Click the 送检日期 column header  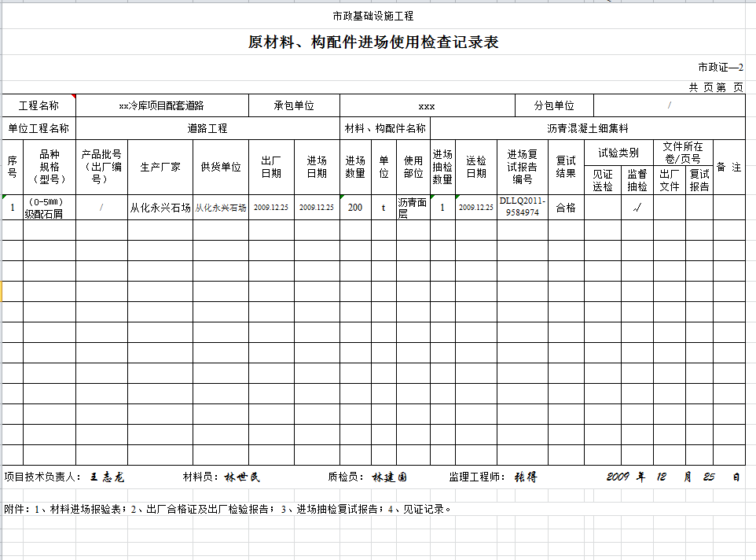(476, 167)
